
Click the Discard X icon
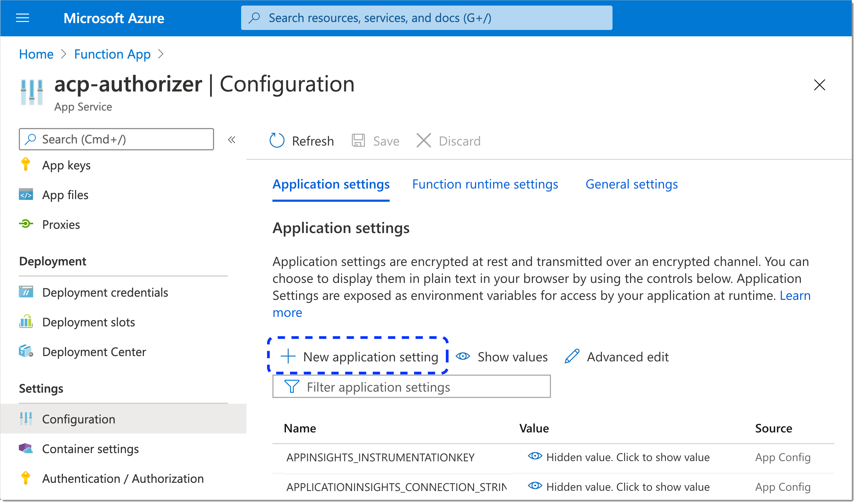click(424, 141)
